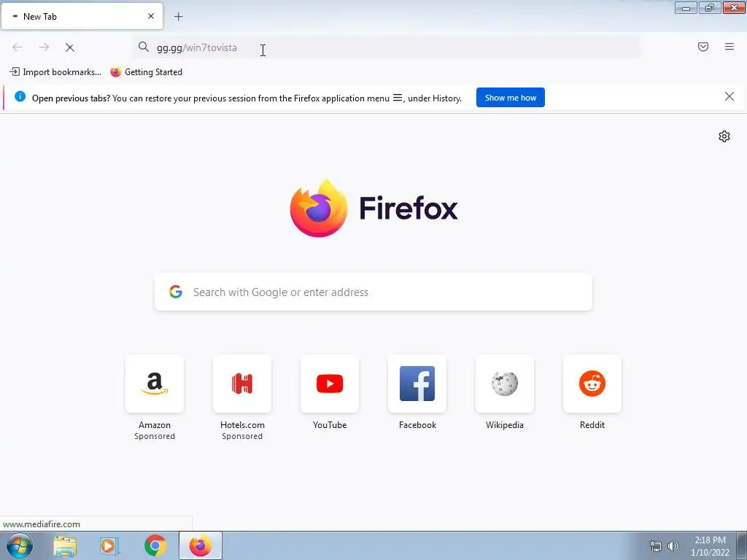Go forward using the forward arrow

click(x=44, y=47)
